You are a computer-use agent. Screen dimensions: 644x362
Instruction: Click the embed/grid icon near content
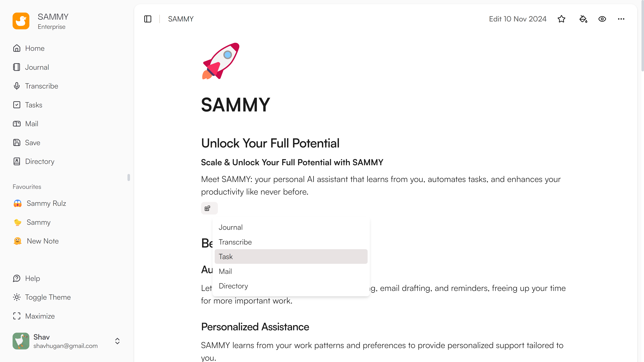click(208, 208)
